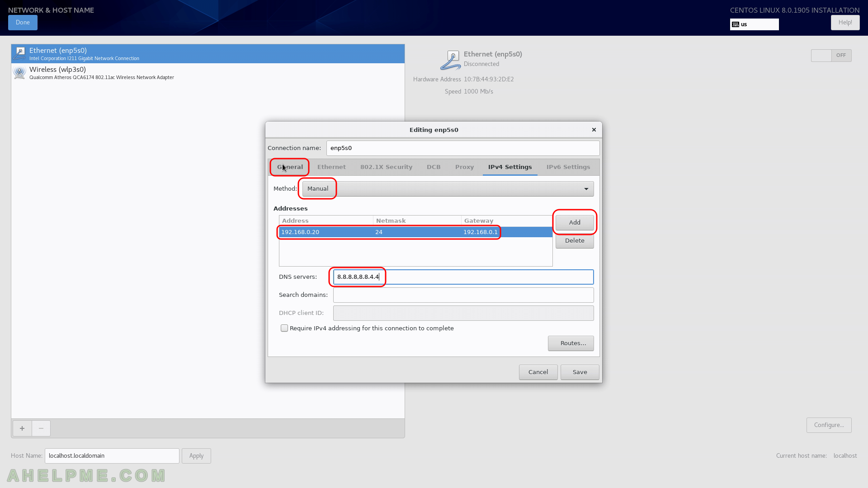
Task: Click the Address column header
Action: tap(326, 221)
